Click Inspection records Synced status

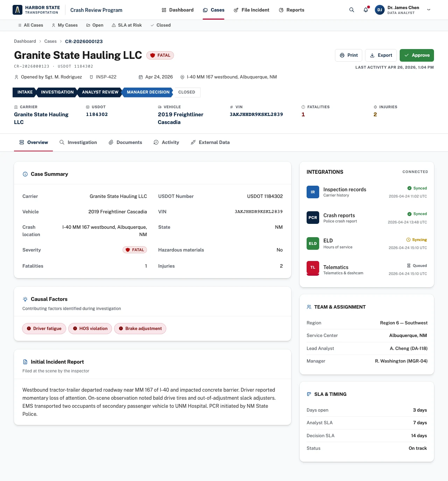point(417,188)
